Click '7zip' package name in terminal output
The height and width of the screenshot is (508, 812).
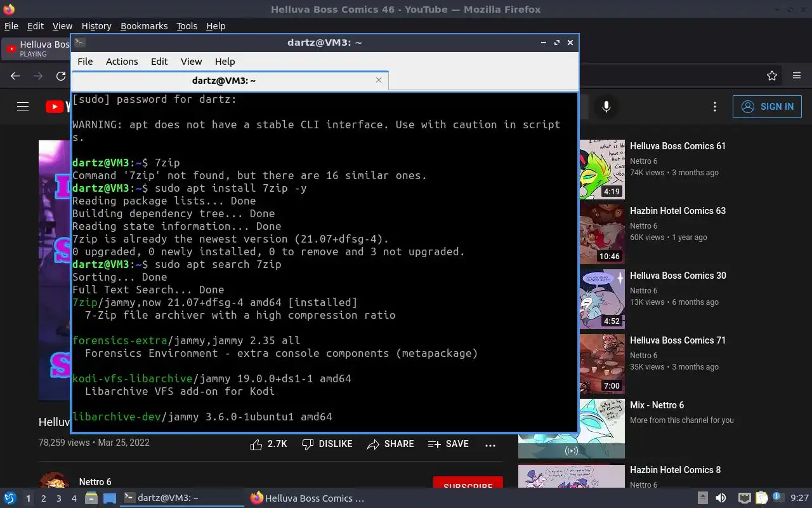85,302
